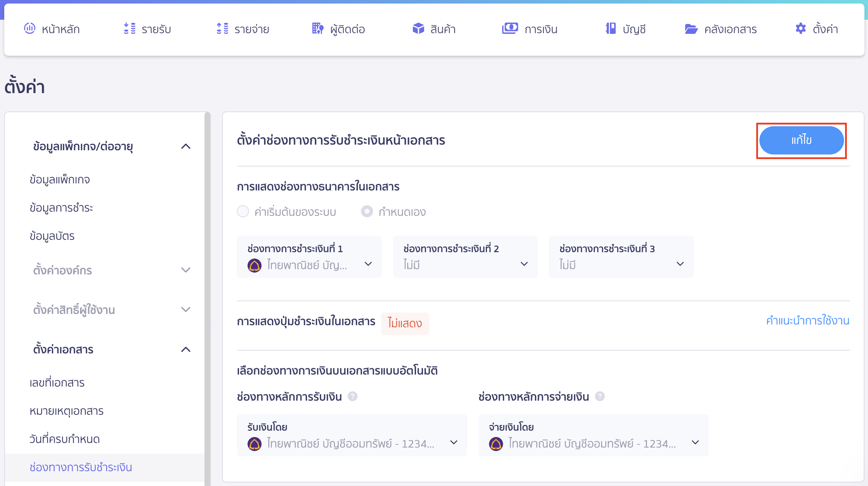Open บัญชี menu
This screenshot has height=486, width=868.
click(x=625, y=29)
